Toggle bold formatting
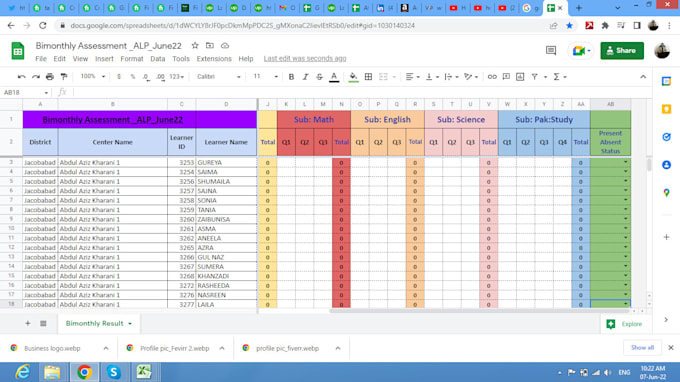Image resolution: width=680 pixels, height=382 pixels. pos(291,77)
